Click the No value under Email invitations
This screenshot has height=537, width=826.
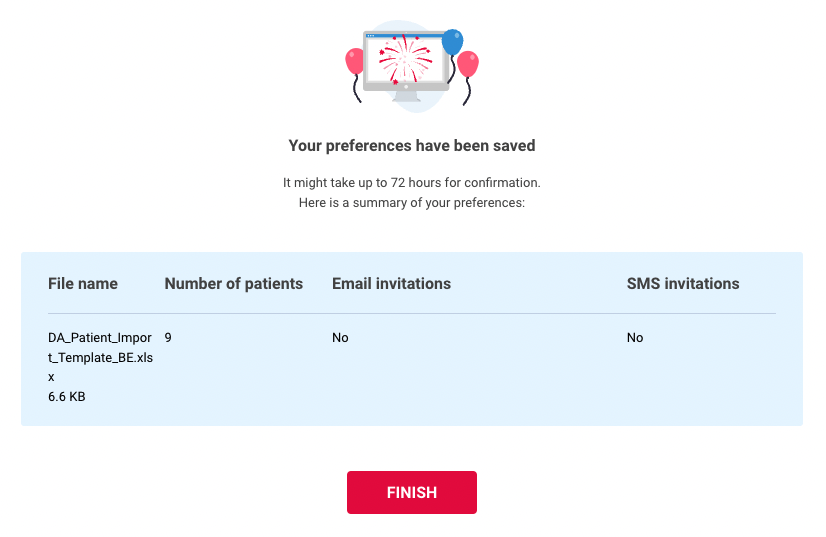tap(340, 337)
